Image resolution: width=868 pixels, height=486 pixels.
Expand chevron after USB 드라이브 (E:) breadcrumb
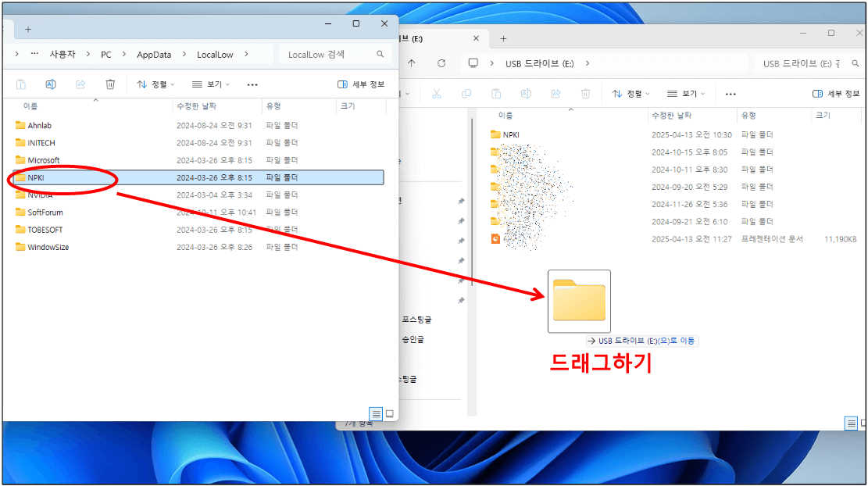click(588, 63)
